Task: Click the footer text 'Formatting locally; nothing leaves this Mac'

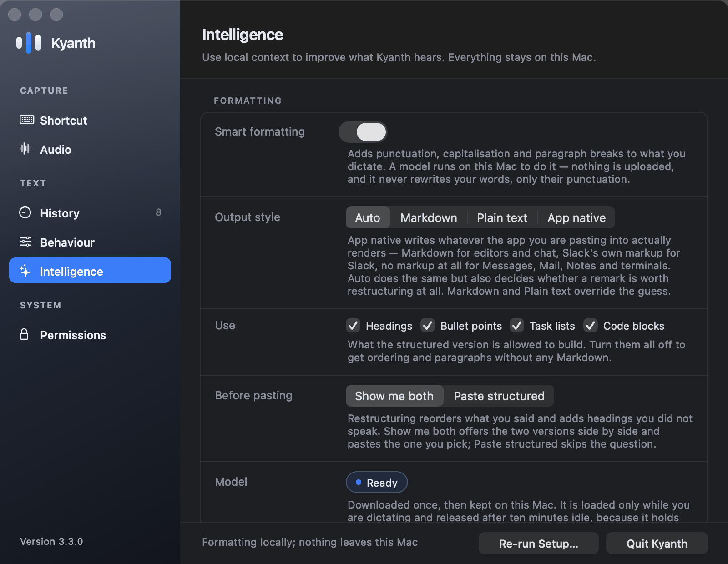Action: [x=310, y=542]
